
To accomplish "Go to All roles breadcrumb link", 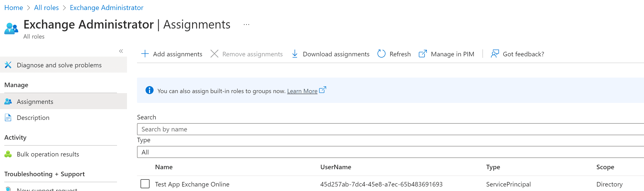I will (x=46, y=8).
